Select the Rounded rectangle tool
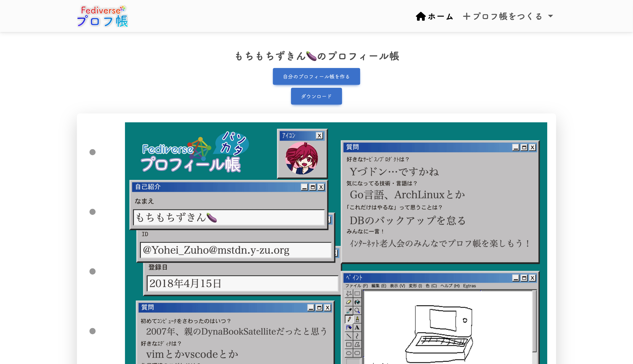 point(357,353)
